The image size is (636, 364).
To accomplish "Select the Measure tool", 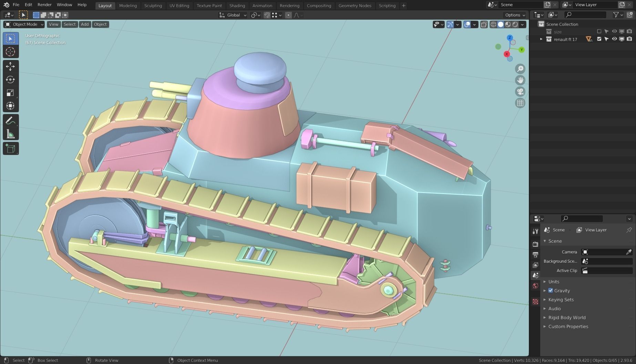I will [x=10, y=134].
